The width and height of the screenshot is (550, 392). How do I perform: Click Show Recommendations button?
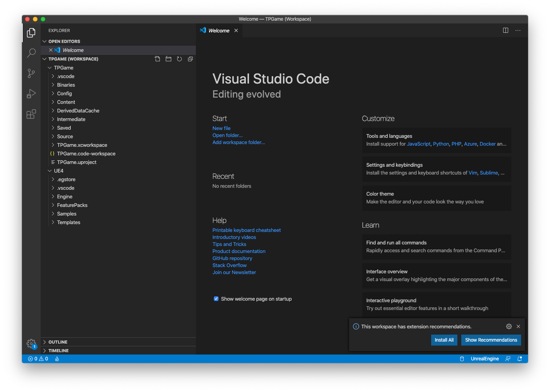[491, 340]
